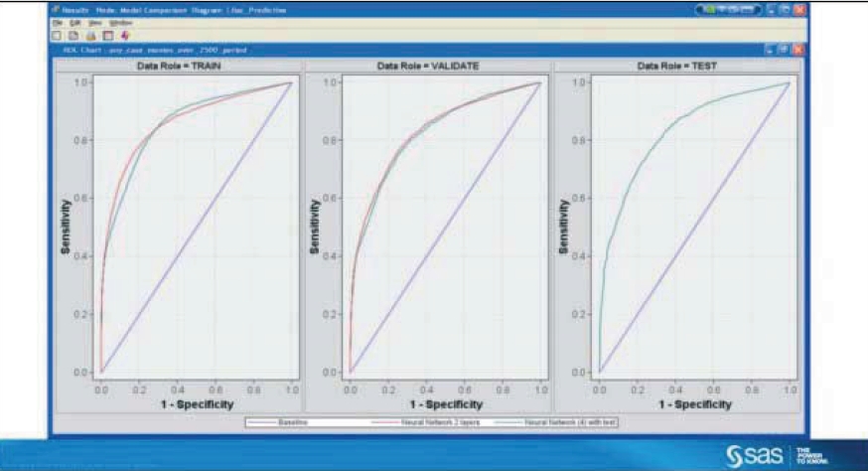
Task: Click the print icon in the toolbar
Action: pos(89,35)
